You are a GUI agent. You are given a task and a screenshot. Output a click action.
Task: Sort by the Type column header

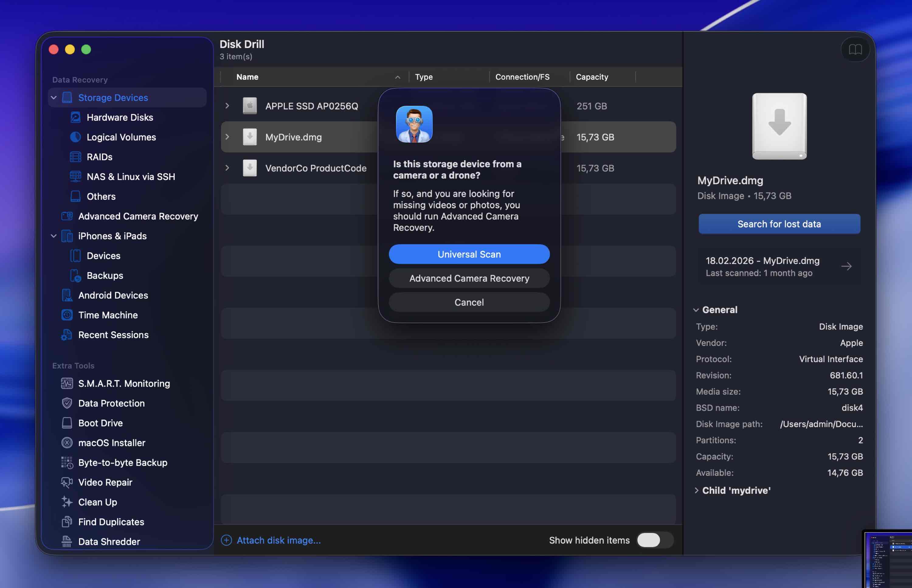[x=424, y=77]
